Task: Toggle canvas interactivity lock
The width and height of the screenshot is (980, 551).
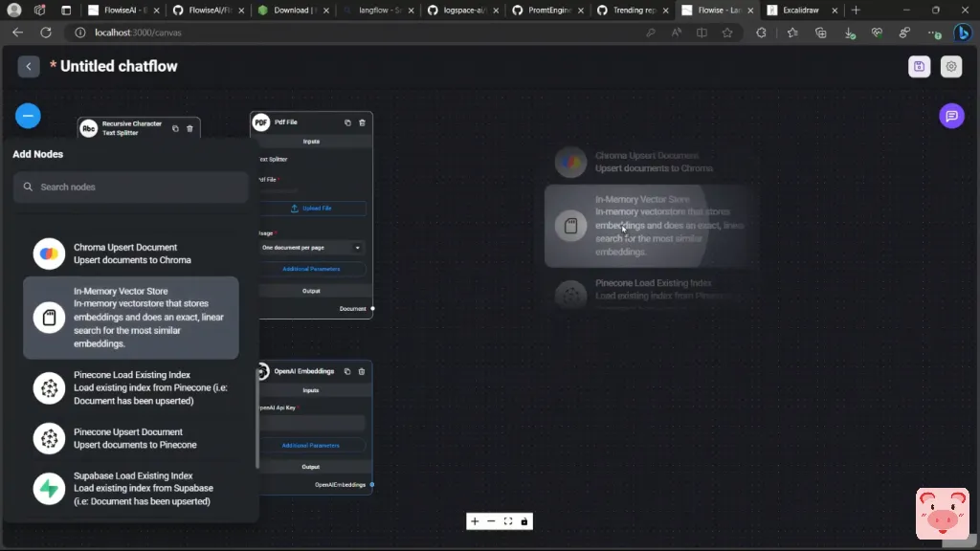Action: point(524,521)
